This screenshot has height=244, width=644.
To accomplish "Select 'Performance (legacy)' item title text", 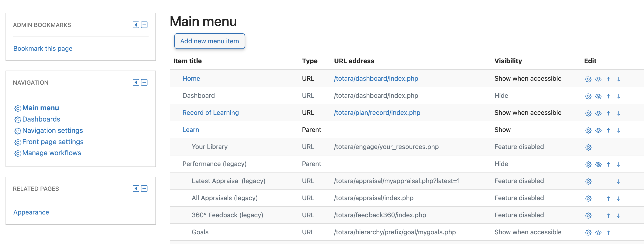I will click(214, 164).
